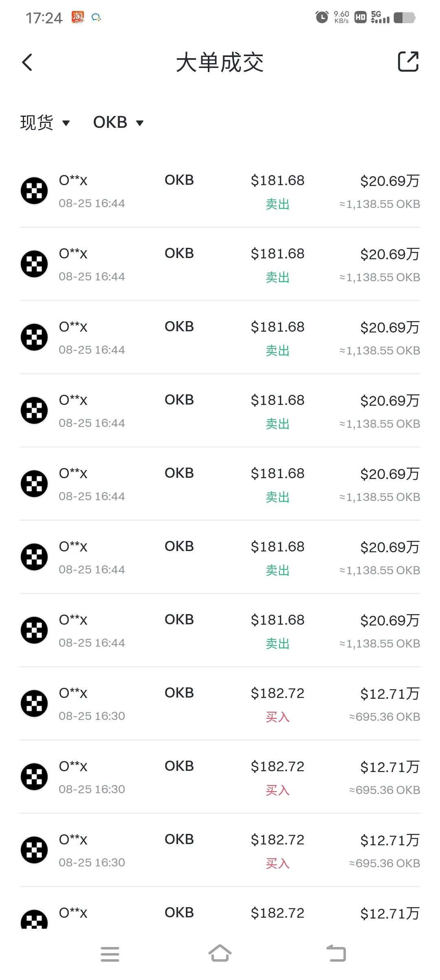Tap the OKX logo of first trade
This screenshot has width=440, height=980.
34,190
